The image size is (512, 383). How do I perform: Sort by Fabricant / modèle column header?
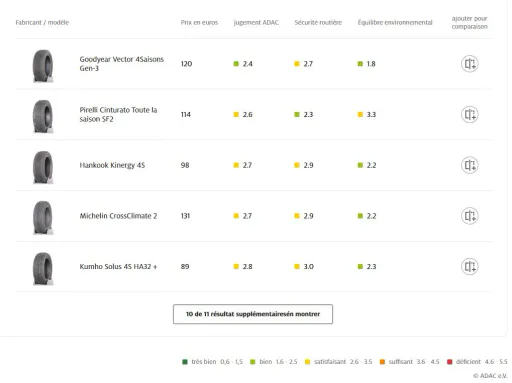(42, 22)
